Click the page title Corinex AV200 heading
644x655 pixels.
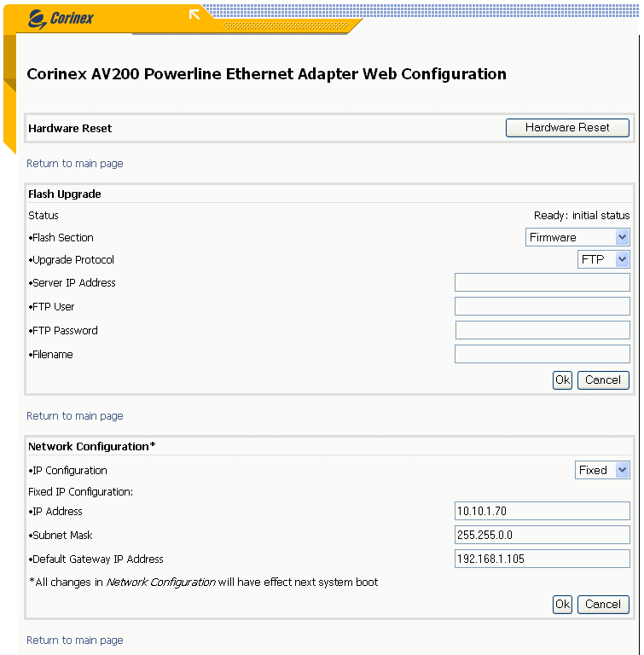tap(267, 74)
